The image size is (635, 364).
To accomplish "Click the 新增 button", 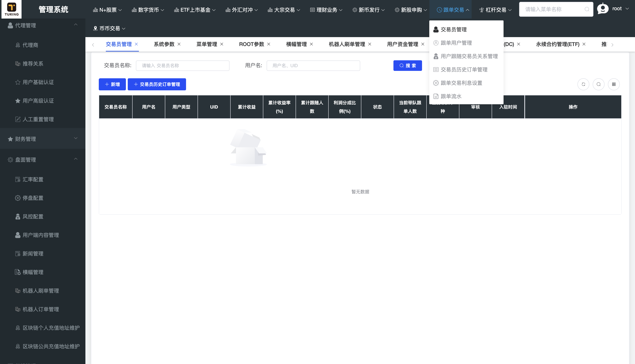I will 112,84.
